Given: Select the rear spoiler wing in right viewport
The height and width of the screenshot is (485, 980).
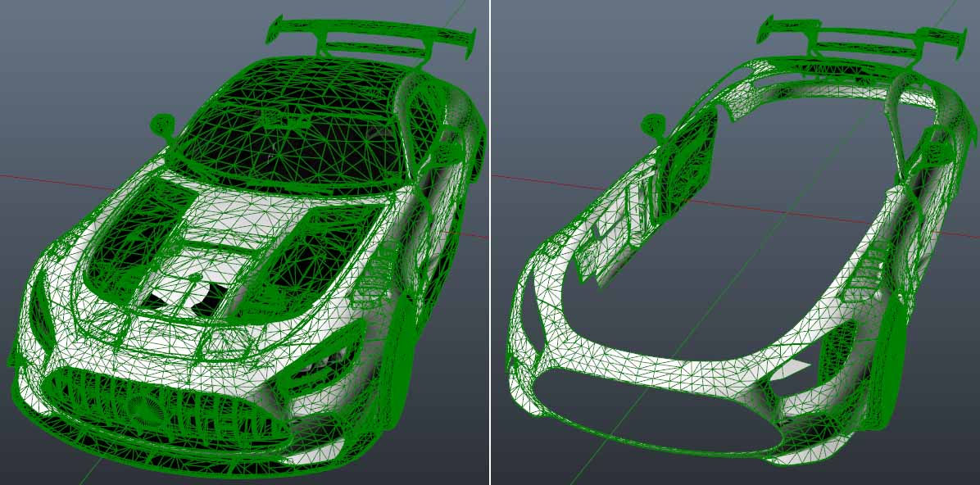Looking at the screenshot, I should coord(863,36).
